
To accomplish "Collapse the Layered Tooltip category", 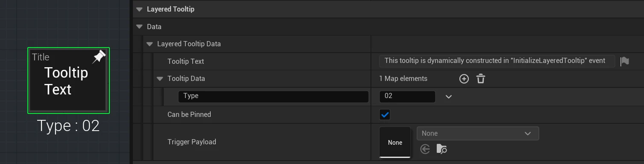I will [139, 9].
